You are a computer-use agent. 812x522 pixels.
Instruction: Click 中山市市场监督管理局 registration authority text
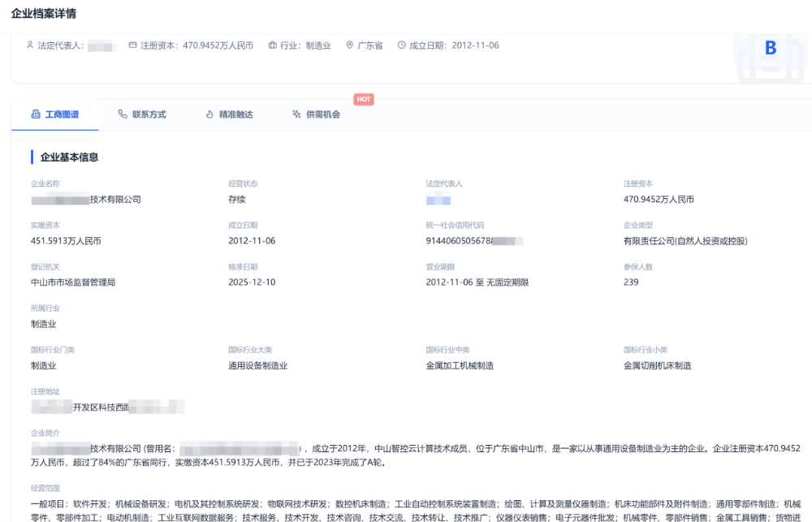[x=73, y=283]
